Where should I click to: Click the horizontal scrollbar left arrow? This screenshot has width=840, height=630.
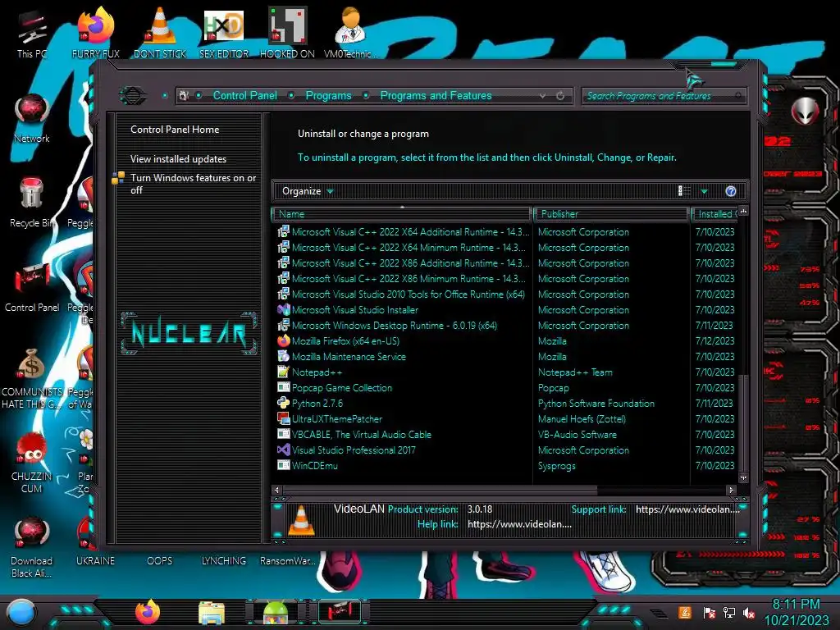click(277, 490)
